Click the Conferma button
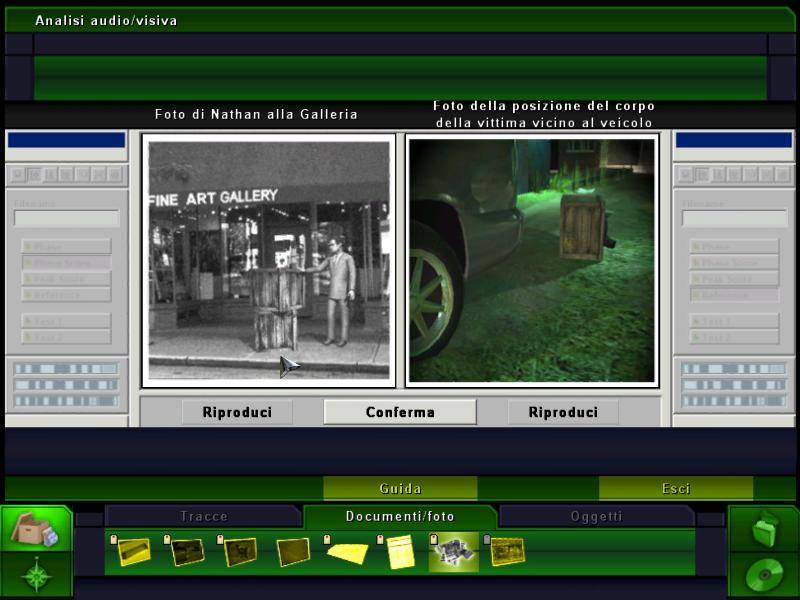The image size is (800, 600). (x=400, y=412)
